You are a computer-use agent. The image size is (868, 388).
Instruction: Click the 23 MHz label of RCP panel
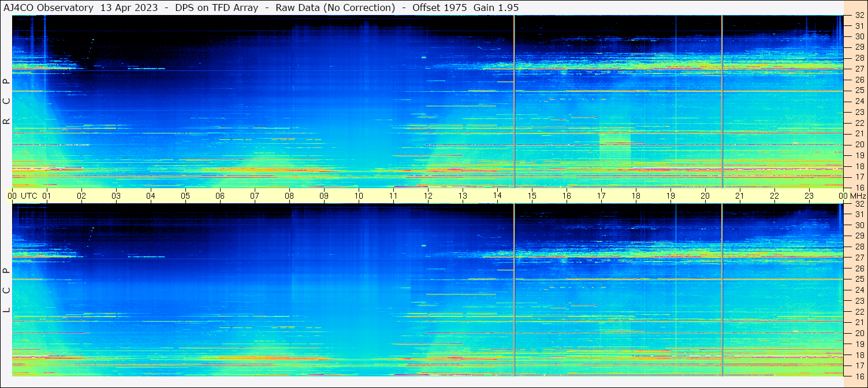click(859, 113)
